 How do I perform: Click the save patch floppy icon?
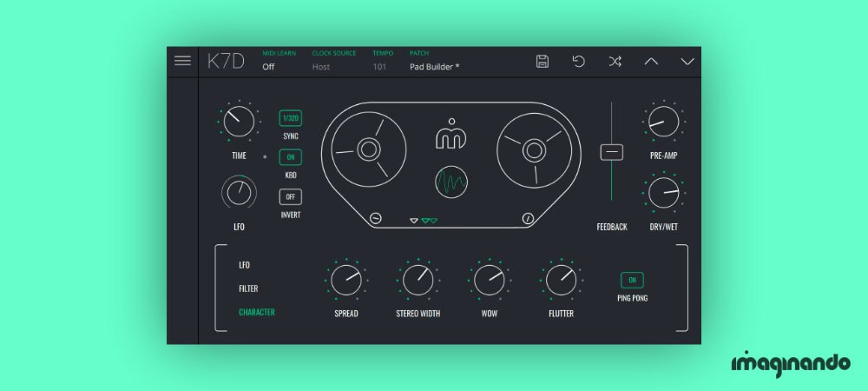[542, 61]
